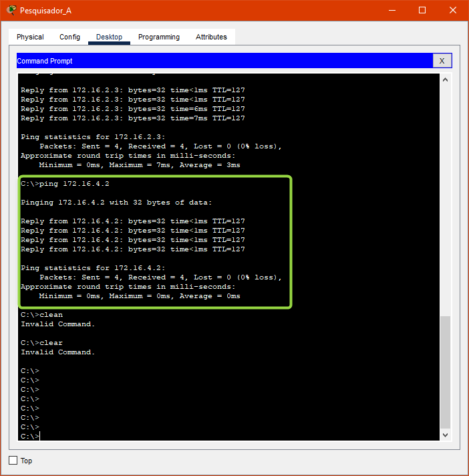
Task: Select the Desktop tab
Action: [109, 37]
